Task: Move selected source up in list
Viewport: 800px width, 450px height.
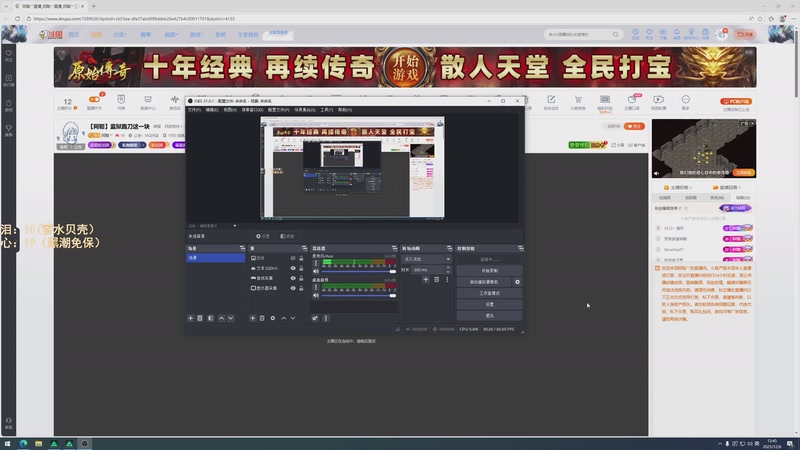Action: coord(284,318)
